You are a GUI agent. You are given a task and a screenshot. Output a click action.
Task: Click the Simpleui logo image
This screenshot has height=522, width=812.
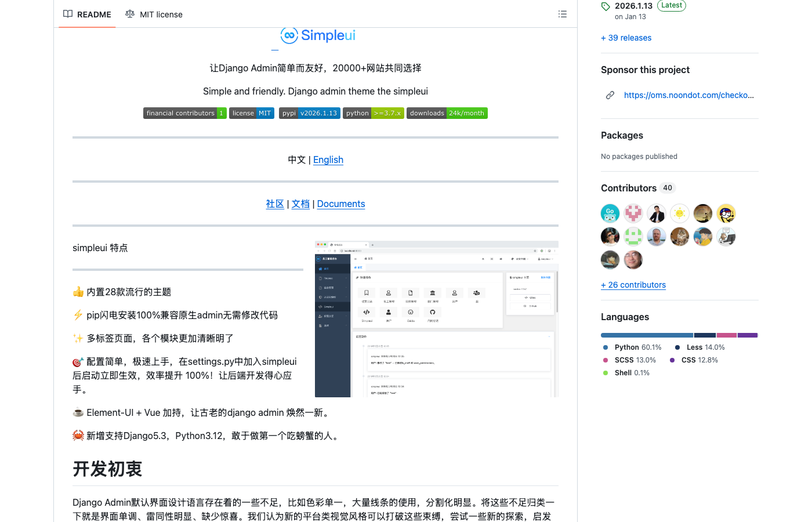(317, 35)
